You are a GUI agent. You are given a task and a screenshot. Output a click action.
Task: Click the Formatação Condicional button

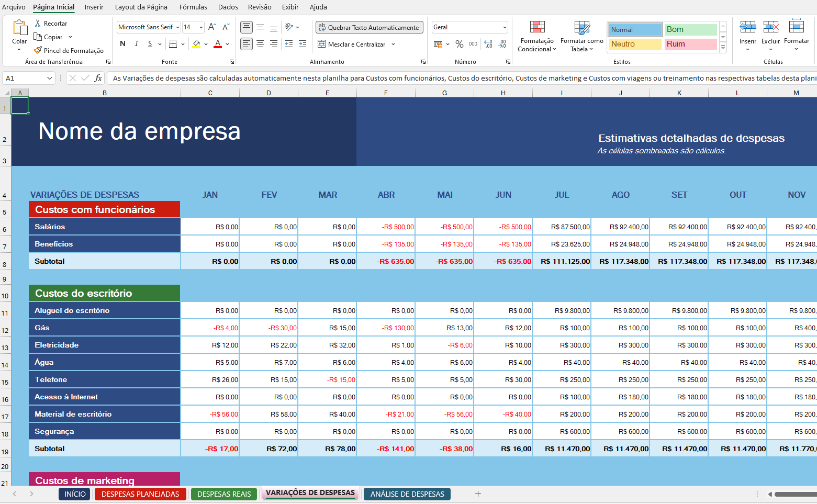point(537,37)
